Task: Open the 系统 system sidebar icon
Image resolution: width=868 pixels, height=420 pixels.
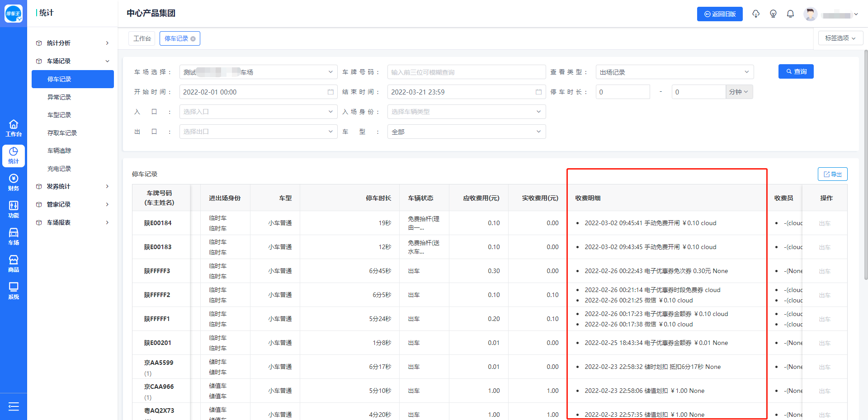Action: [14, 291]
